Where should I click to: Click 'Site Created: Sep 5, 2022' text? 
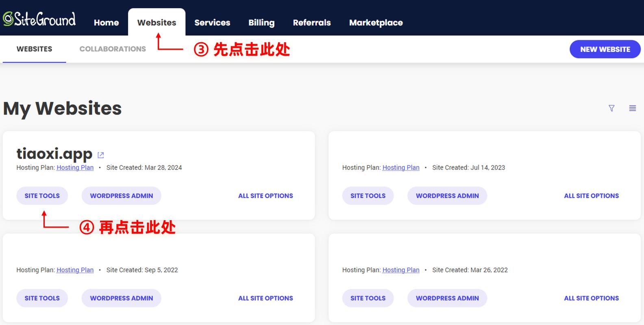pyautogui.click(x=142, y=270)
